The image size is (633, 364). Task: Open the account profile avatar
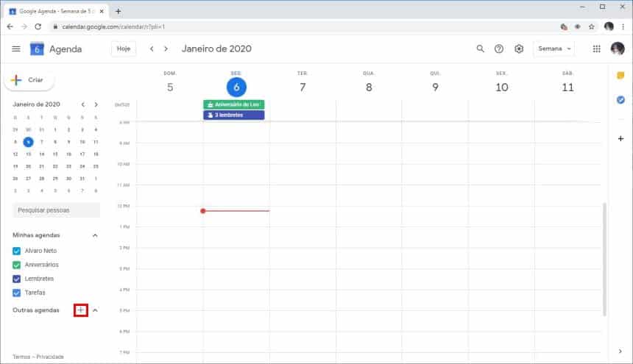[x=618, y=49]
